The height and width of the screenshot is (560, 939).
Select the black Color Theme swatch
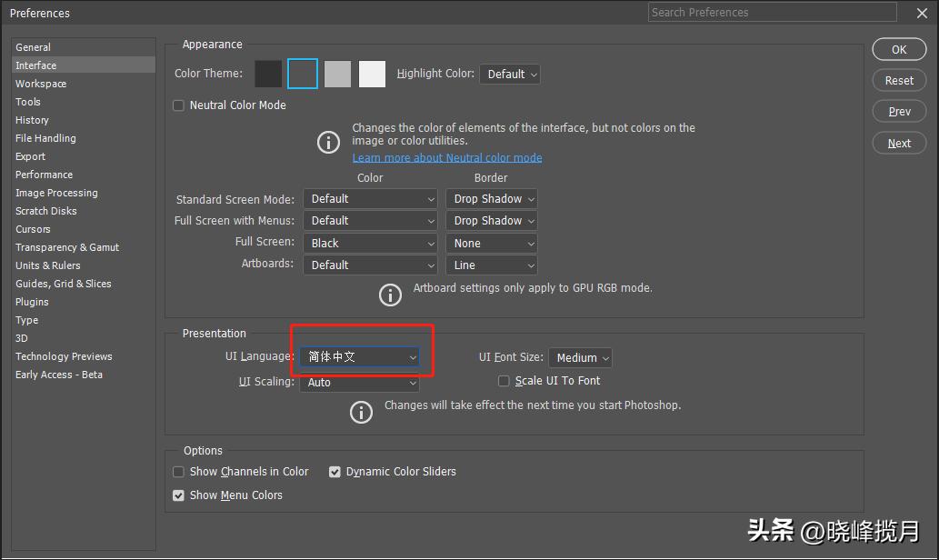click(x=267, y=74)
